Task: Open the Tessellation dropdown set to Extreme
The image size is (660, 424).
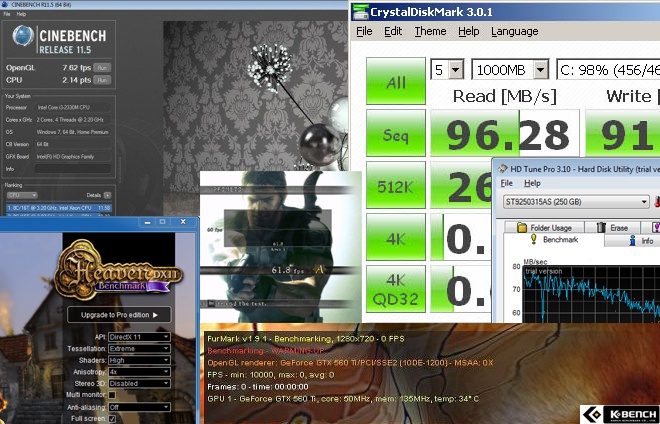Action: tap(139, 349)
